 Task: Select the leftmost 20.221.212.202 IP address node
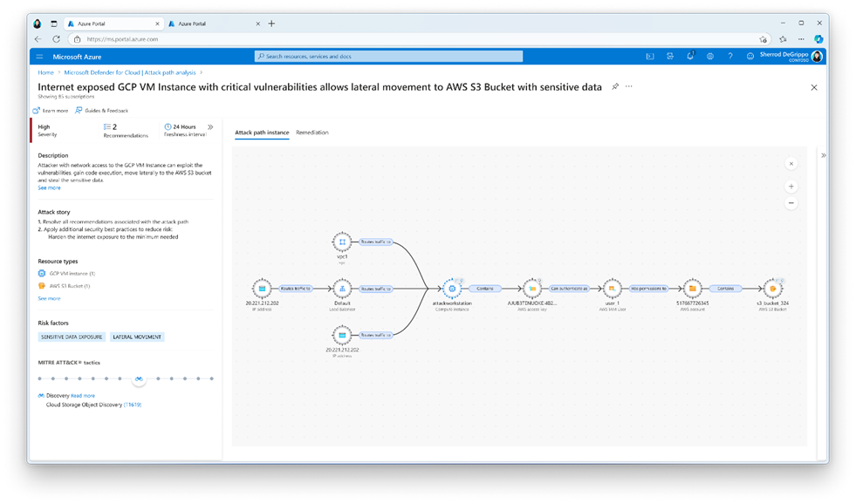[x=262, y=289]
